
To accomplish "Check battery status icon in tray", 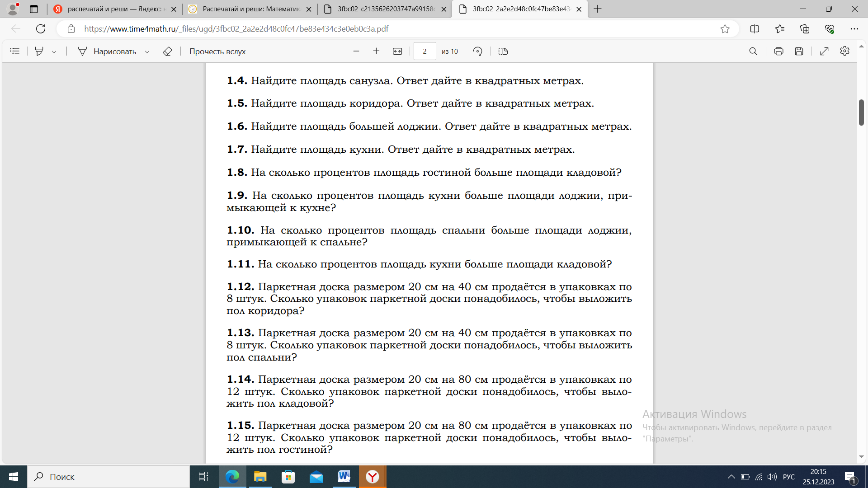I will coord(745,477).
